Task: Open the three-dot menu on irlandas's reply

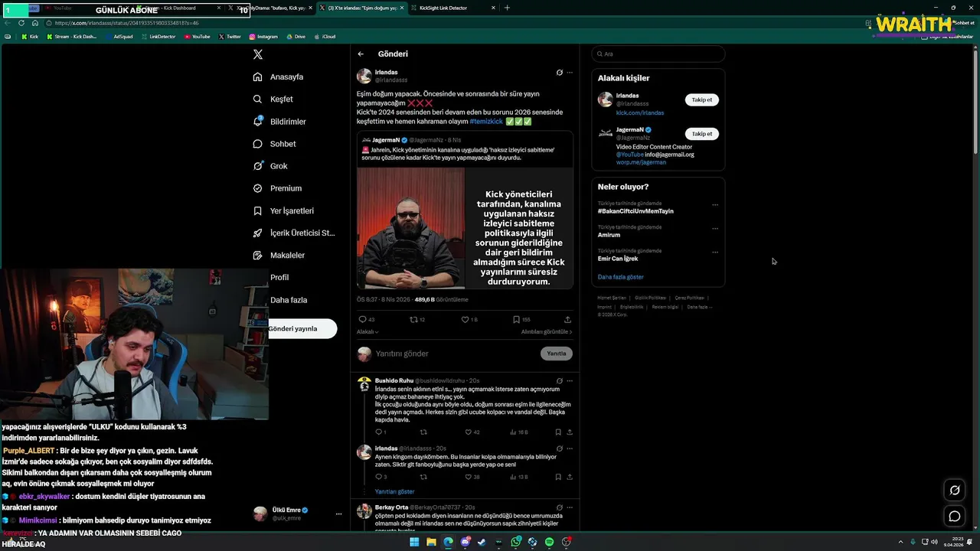Action: (570, 448)
